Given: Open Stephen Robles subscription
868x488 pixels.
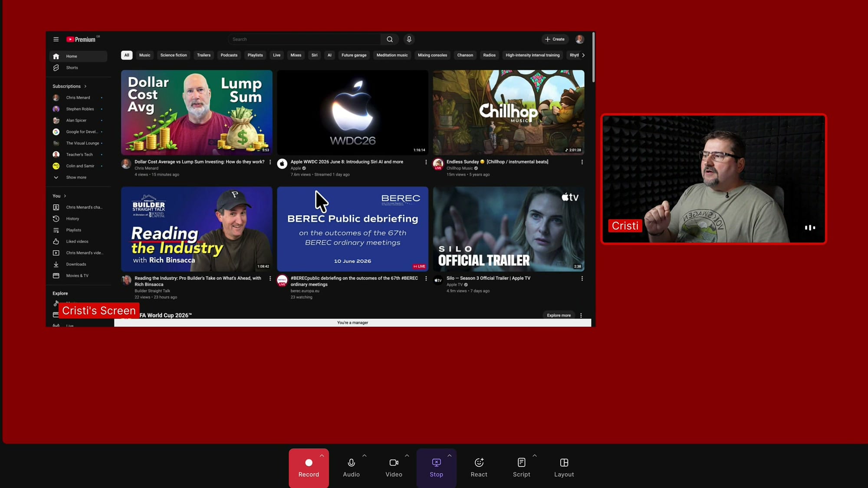Looking at the screenshot, I should 78,109.
